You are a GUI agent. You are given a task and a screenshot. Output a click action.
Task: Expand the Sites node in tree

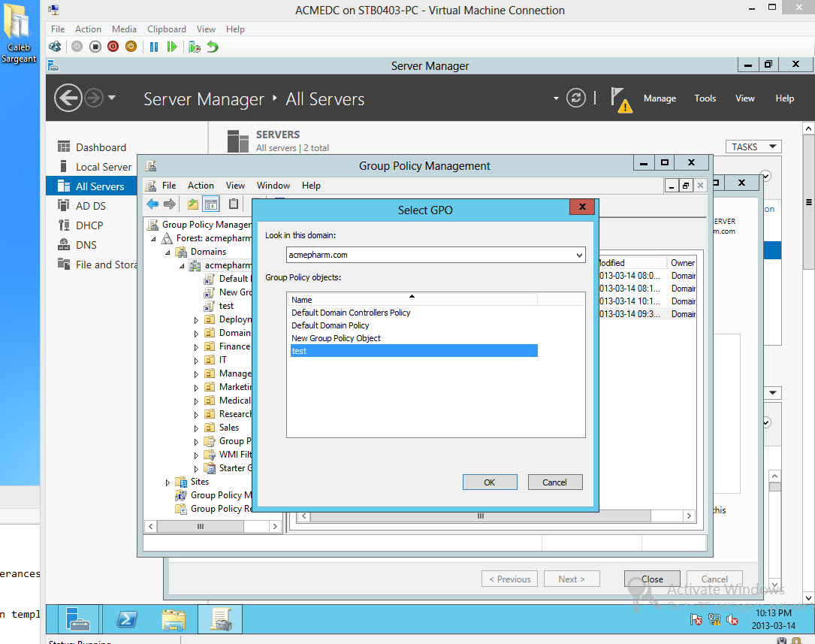168,482
